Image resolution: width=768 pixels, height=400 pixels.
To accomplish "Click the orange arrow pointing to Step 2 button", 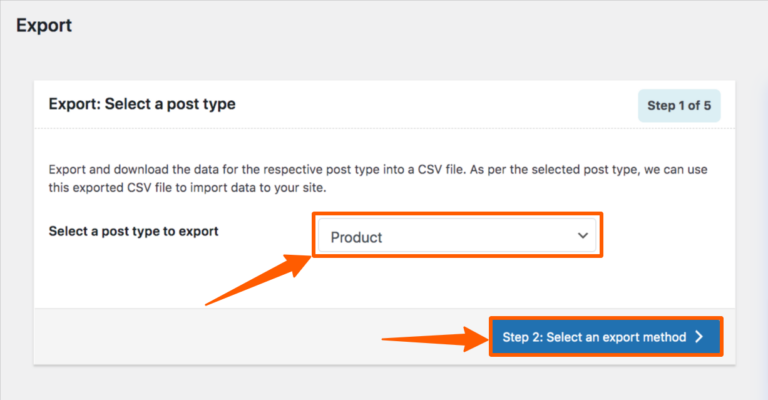I will point(432,338).
